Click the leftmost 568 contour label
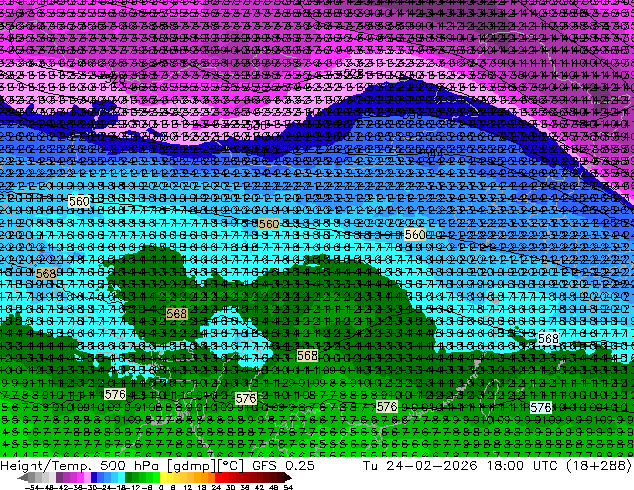The width and height of the screenshot is (634, 490). tap(46, 274)
